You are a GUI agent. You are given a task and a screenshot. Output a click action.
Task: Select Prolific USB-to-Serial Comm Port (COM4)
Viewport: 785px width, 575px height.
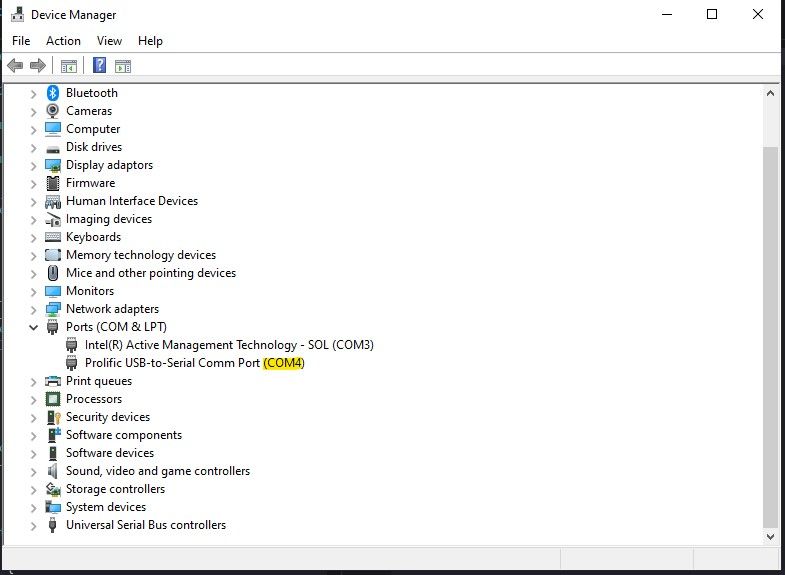click(x=195, y=363)
